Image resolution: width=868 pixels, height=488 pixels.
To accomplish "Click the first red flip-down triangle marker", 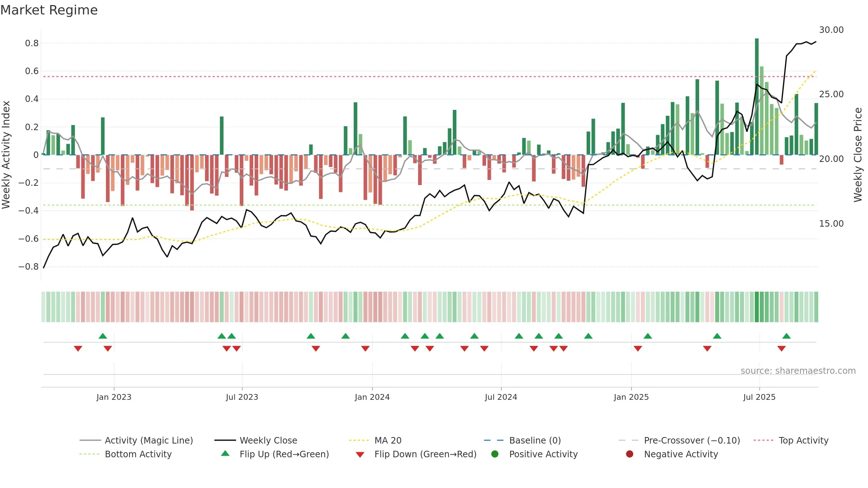I will tap(78, 348).
